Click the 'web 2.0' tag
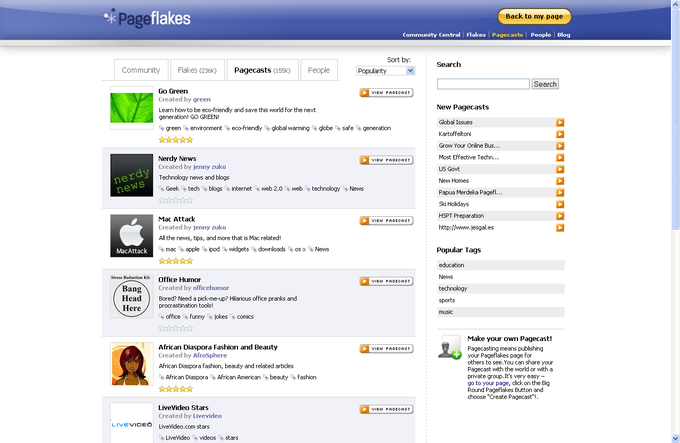This screenshot has height=443, width=680. (x=271, y=189)
